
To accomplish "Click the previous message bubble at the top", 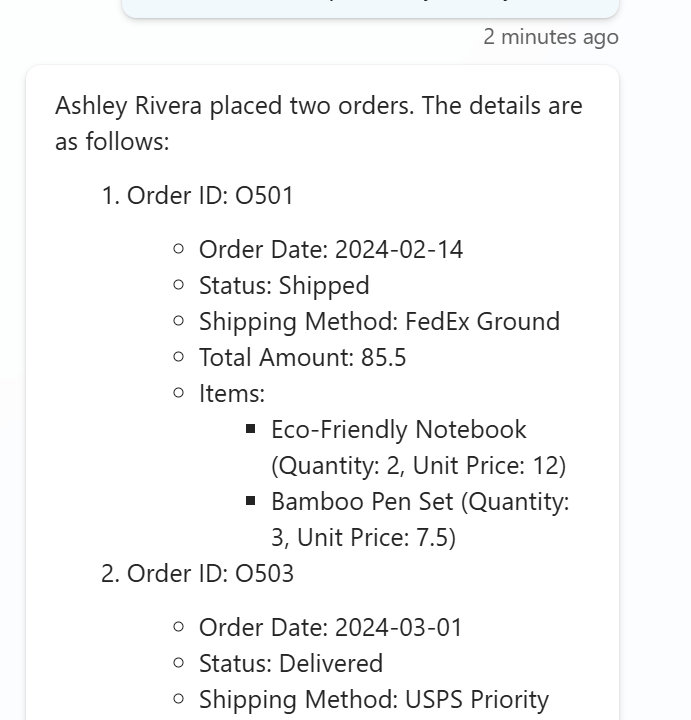I will coord(370,7).
